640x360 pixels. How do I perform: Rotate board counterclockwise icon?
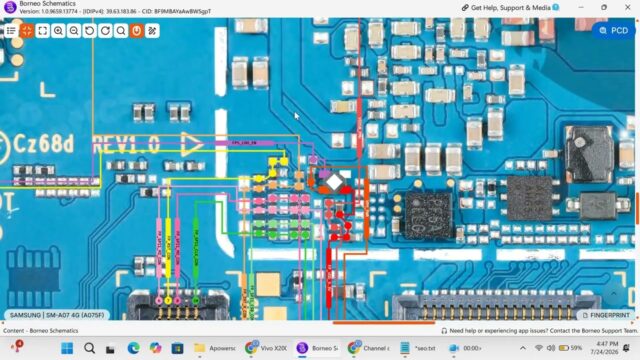(90, 31)
